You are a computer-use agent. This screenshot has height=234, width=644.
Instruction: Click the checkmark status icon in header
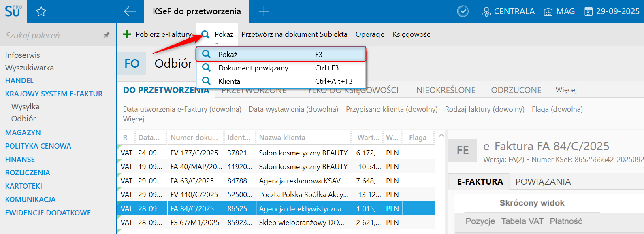(x=463, y=11)
